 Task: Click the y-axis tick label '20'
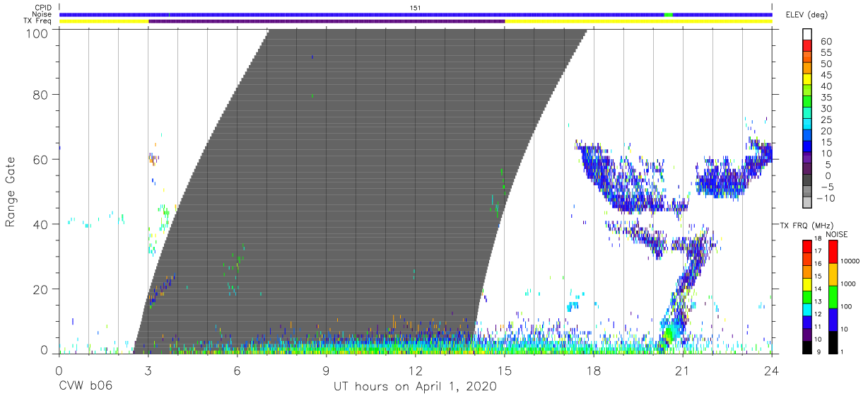point(41,289)
